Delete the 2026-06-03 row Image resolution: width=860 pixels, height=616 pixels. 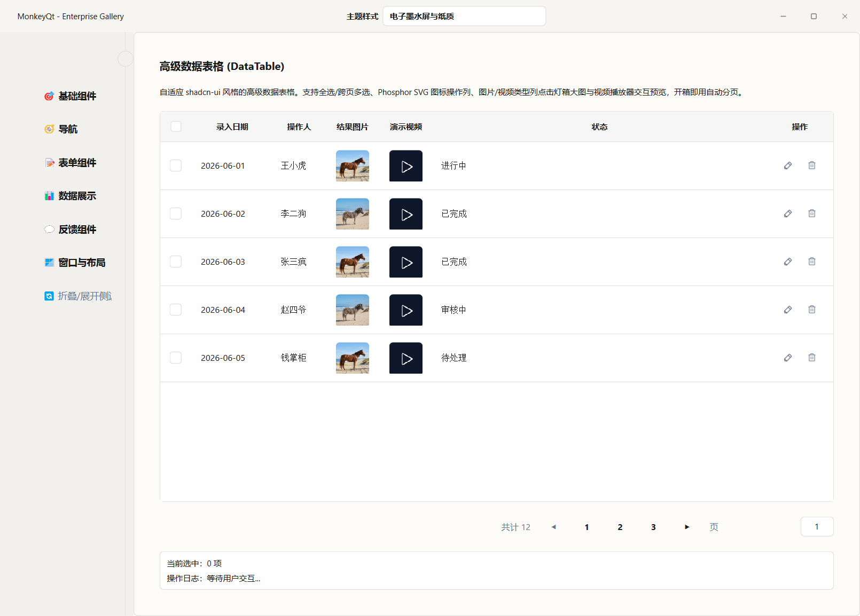[812, 262]
